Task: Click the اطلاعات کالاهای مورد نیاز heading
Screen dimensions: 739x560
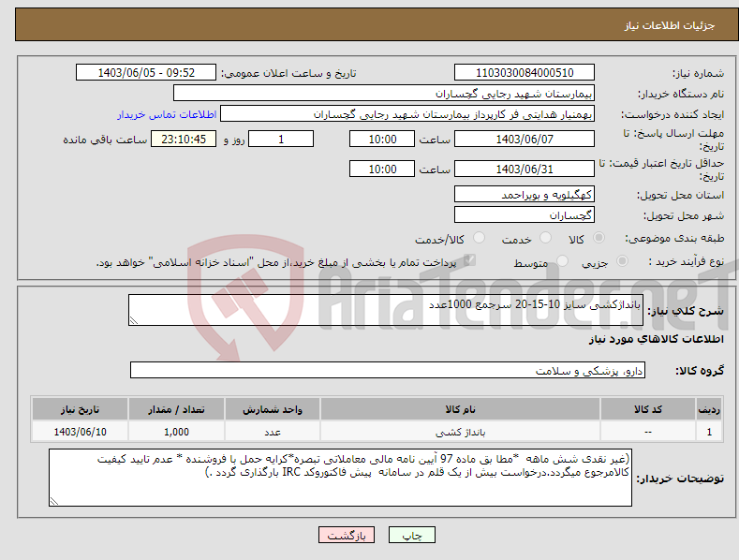Action: [x=656, y=339]
